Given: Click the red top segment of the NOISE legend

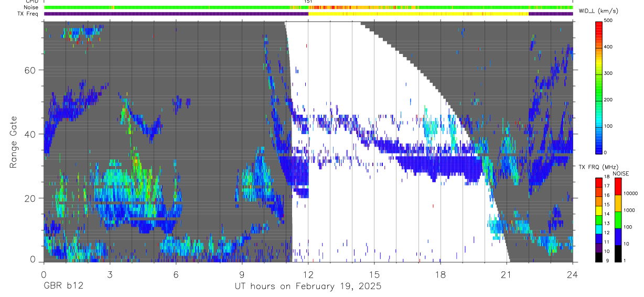Looking at the screenshot, I should coord(618,186).
